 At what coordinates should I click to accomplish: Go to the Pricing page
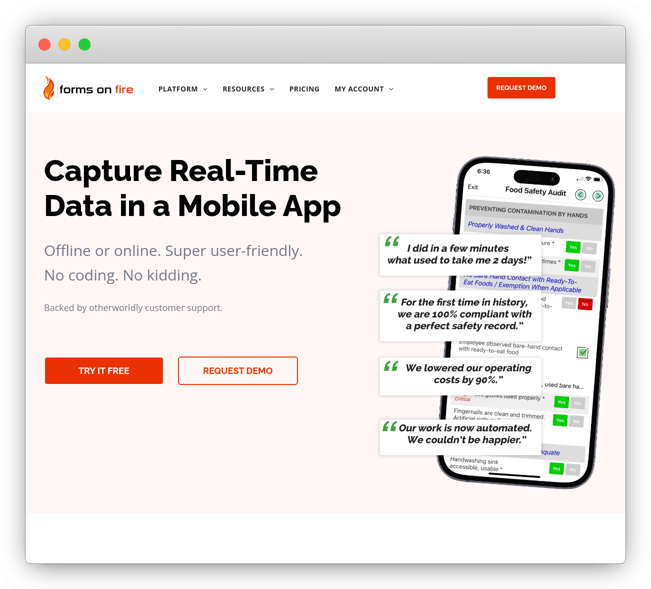[304, 89]
